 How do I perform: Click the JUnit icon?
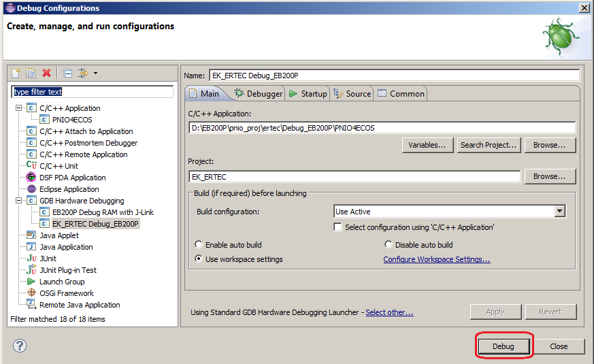31,259
